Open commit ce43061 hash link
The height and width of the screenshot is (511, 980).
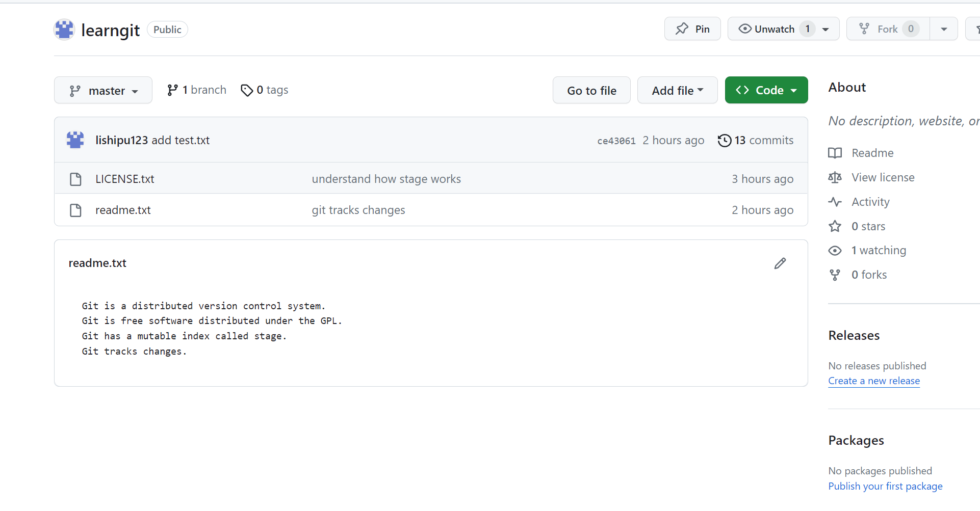point(616,141)
